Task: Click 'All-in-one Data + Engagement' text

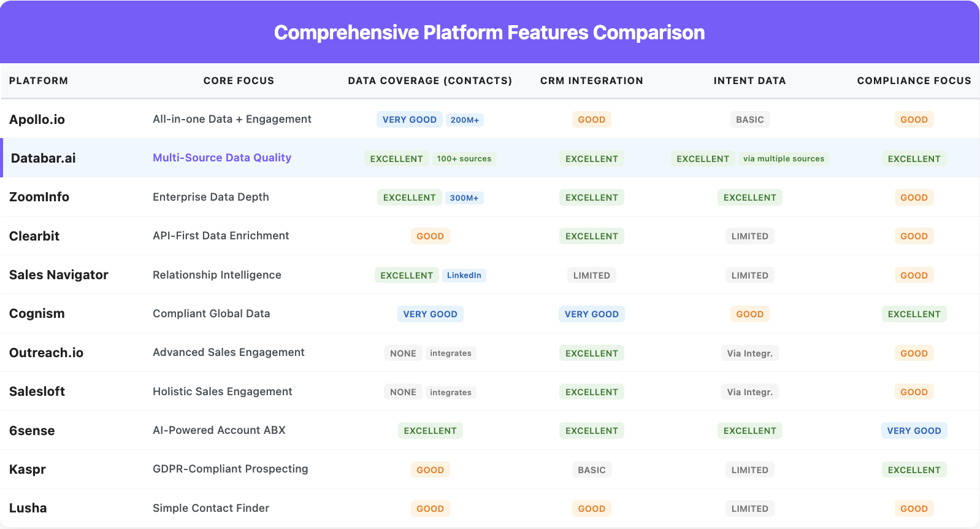Action: 232,119
